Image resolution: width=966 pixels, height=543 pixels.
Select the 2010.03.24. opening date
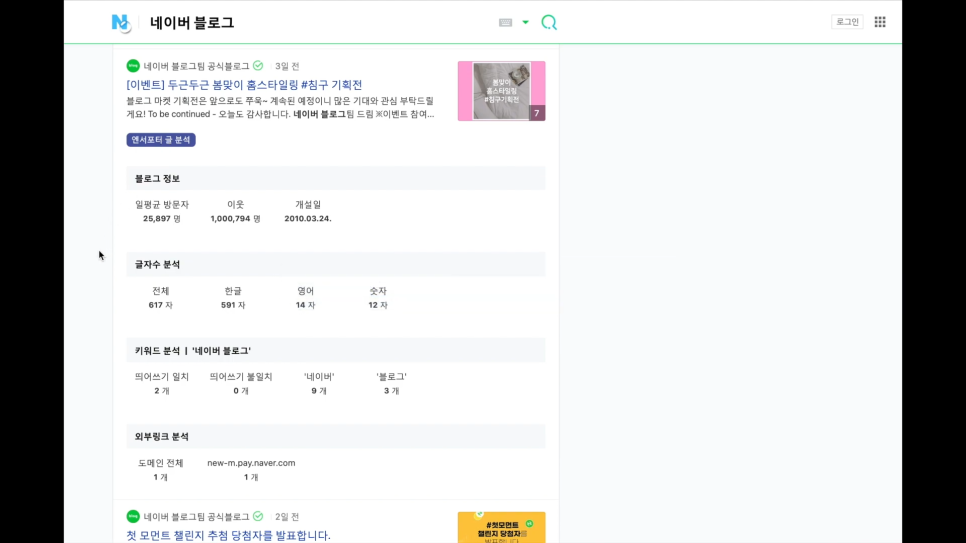point(308,219)
